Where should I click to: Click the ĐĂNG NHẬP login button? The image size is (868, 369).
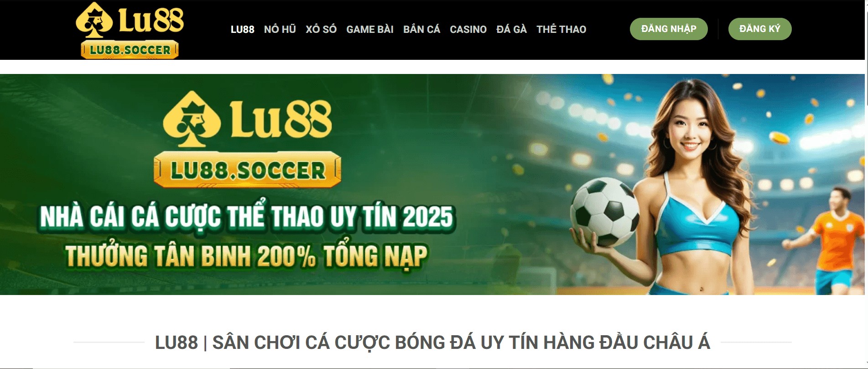point(669,29)
